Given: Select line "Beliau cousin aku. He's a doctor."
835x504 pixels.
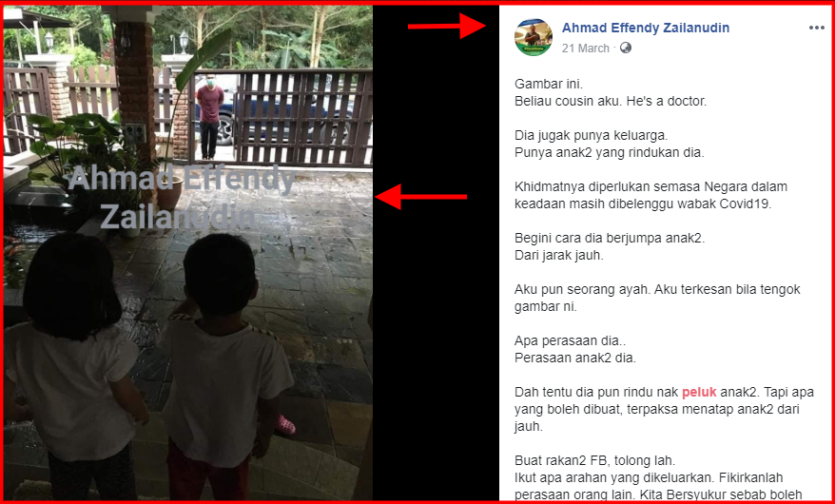Looking at the screenshot, I should coord(611,101).
